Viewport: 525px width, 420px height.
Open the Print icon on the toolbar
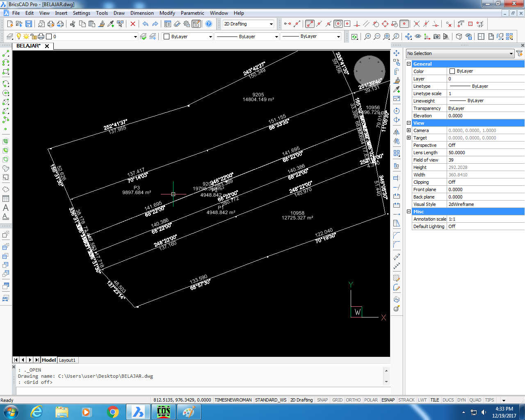tap(51, 24)
